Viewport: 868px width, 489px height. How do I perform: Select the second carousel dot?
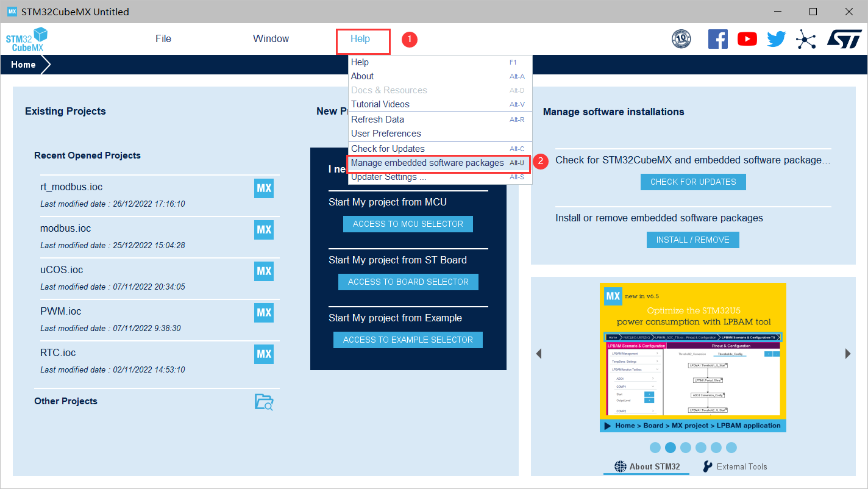pyautogui.click(x=671, y=448)
